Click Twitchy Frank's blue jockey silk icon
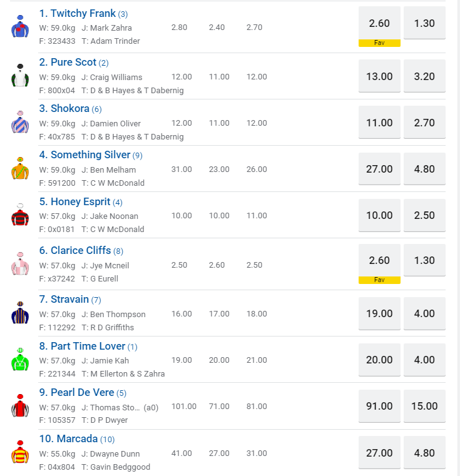The image size is (460, 476). (20, 27)
